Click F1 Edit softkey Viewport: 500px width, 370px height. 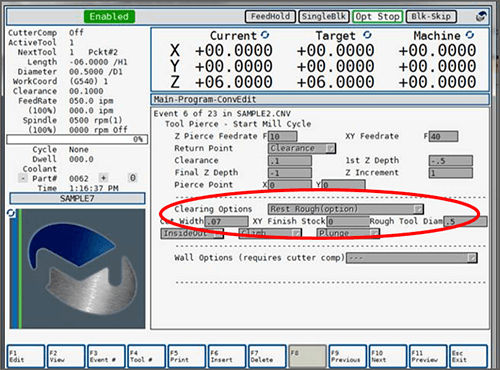(26, 356)
